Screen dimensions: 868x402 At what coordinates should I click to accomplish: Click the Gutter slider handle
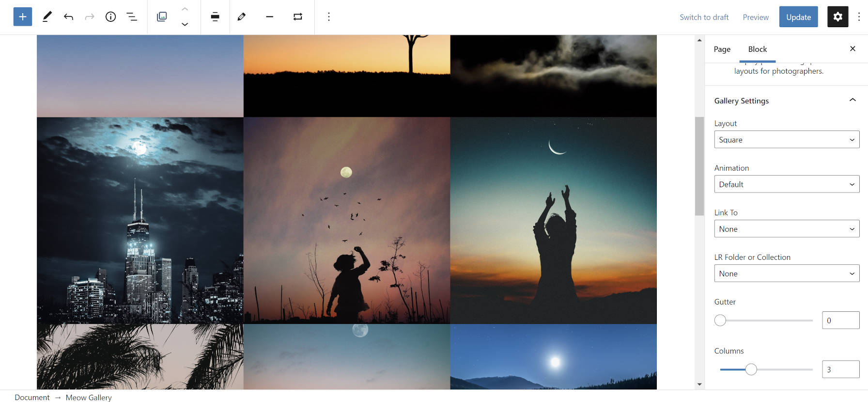(720, 321)
